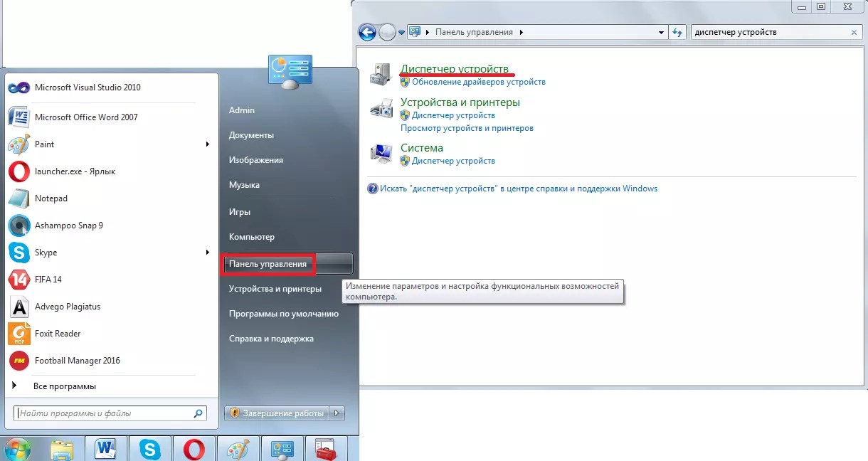Start FIFA 14 from the program list
This screenshot has height=461, width=868.
pos(48,280)
